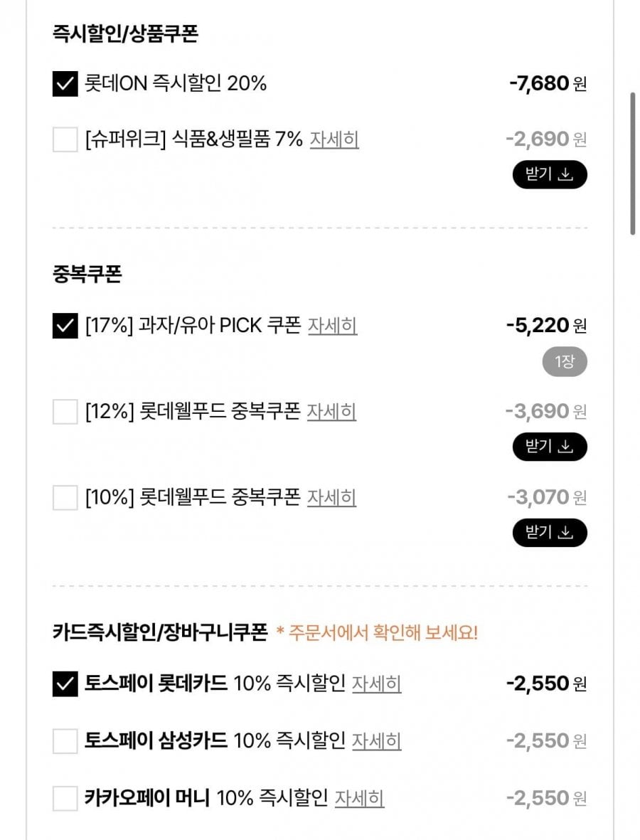Open 자세히 for 카카오페이 머니 discount
The height and width of the screenshot is (840, 640).
click(359, 798)
